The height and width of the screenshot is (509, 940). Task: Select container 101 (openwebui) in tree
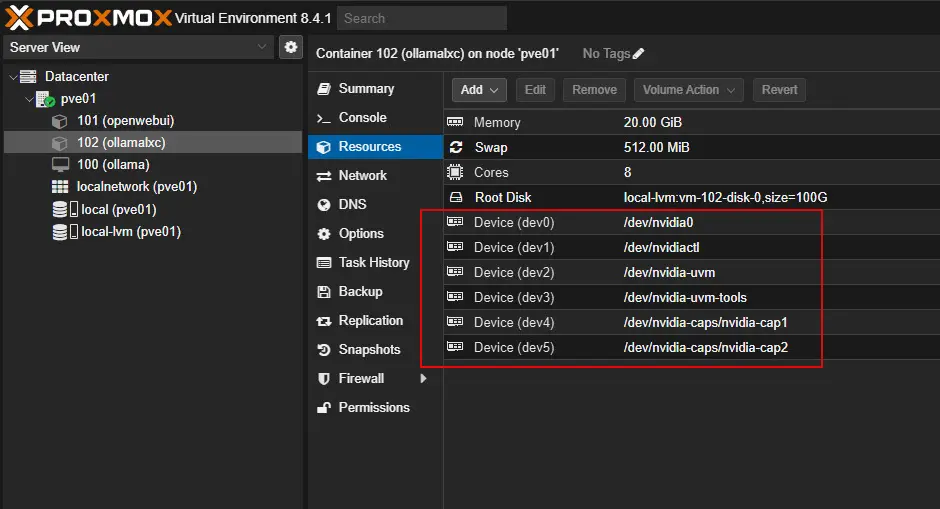pyautogui.click(x=125, y=121)
